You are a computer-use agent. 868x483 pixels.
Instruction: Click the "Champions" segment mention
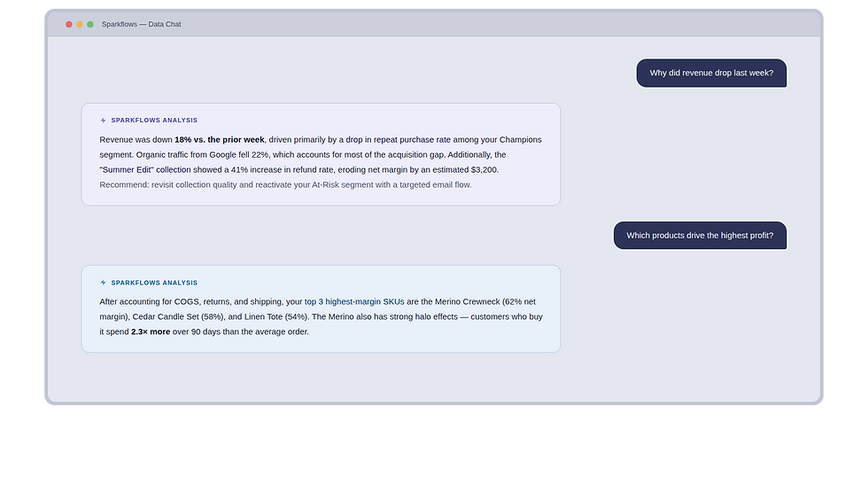point(520,140)
